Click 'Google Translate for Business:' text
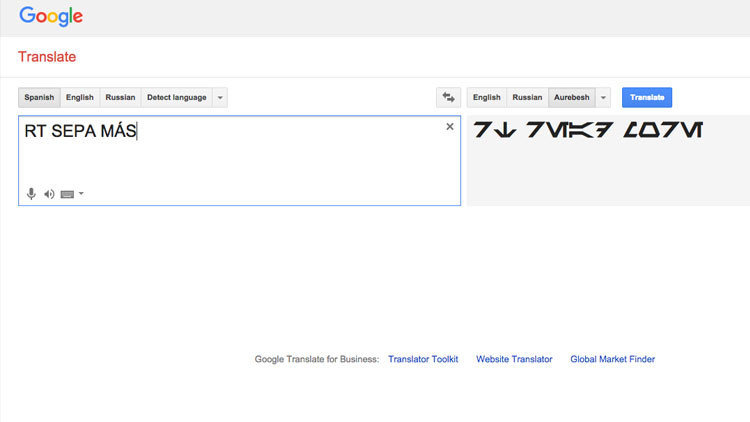 (x=317, y=359)
